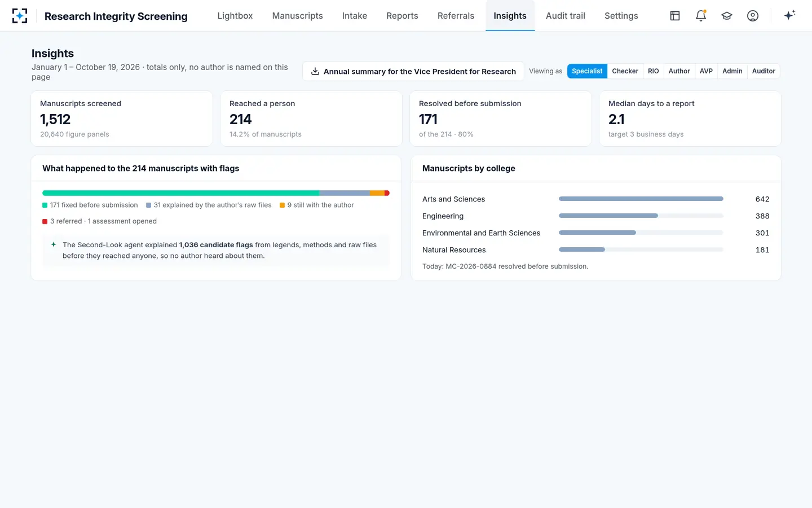Select the Insights tab
The height and width of the screenshot is (508, 812).
tap(510, 16)
